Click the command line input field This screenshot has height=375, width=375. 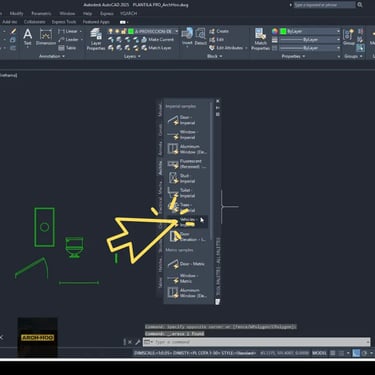pos(257,342)
